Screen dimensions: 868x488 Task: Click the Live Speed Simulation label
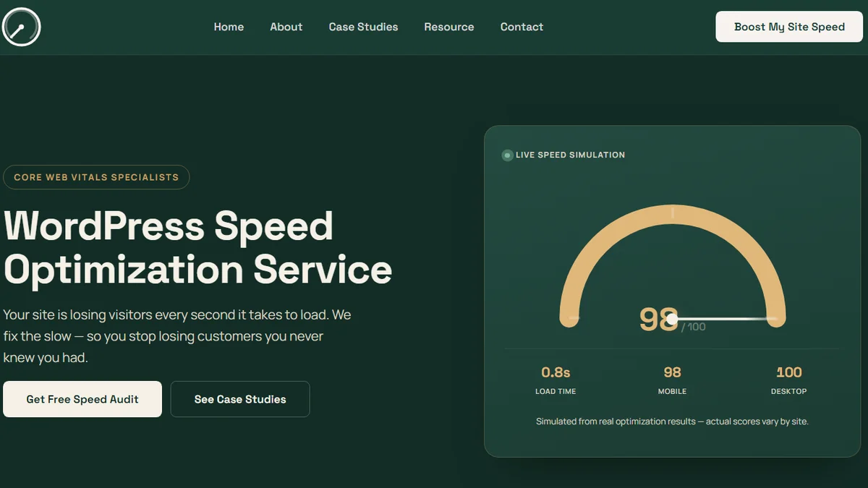[x=570, y=155]
